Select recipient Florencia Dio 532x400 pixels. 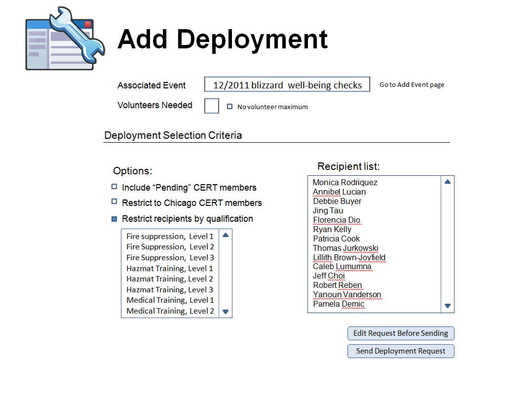(337, 220)
